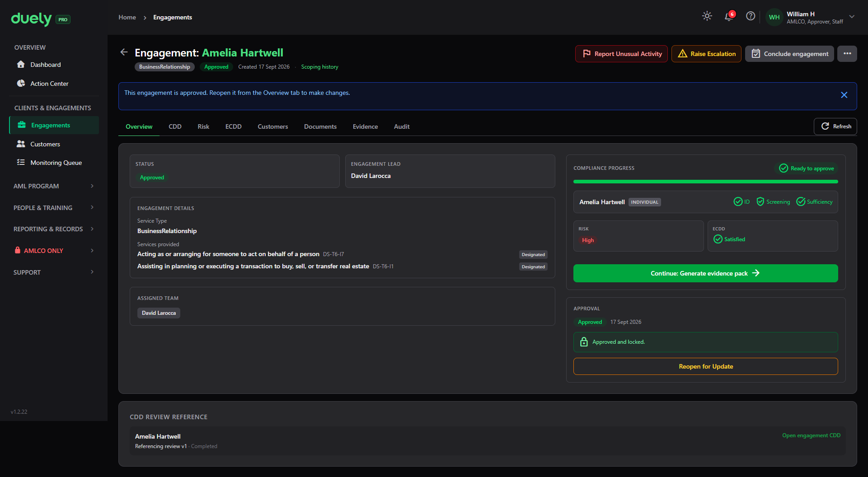
Task: Click the compliance progress bar
Action: [x=706, y=182]
